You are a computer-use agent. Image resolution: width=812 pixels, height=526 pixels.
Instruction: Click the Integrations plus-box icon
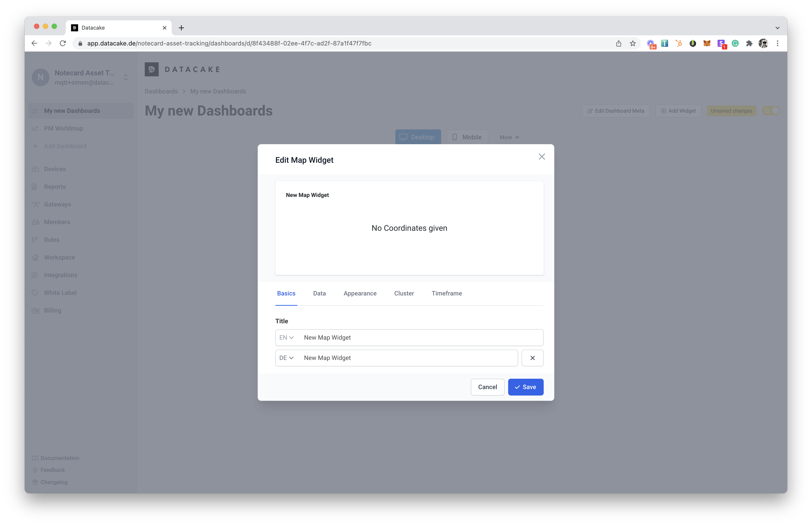tap(34, 275)
